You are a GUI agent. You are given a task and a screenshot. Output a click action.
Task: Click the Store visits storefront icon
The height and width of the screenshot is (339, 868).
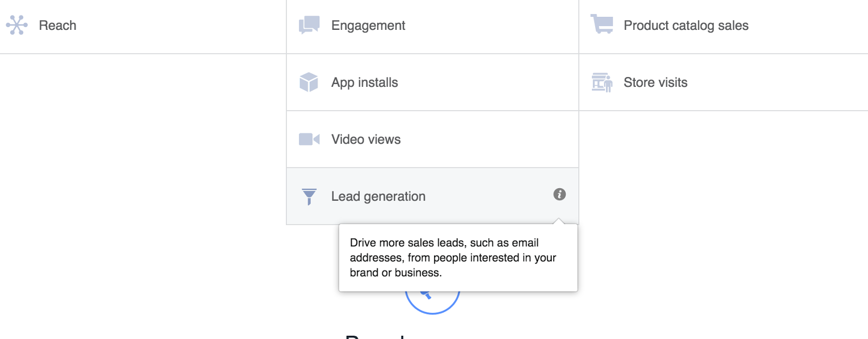[602, 82]
